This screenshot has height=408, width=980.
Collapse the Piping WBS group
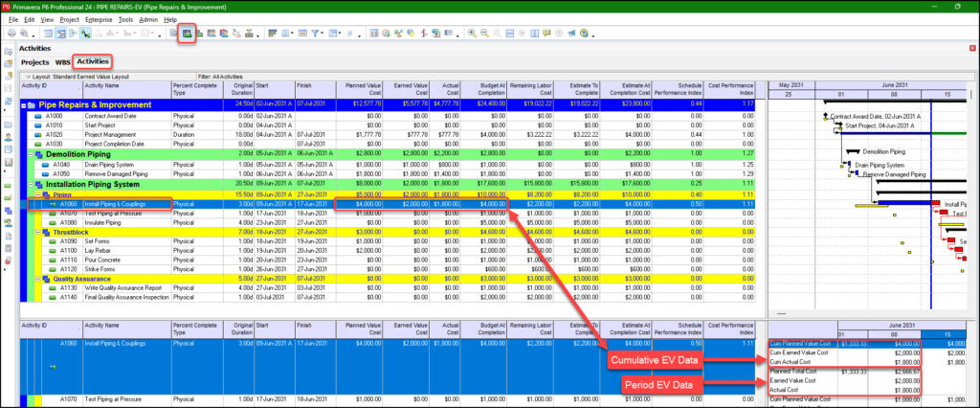[38, 195]
